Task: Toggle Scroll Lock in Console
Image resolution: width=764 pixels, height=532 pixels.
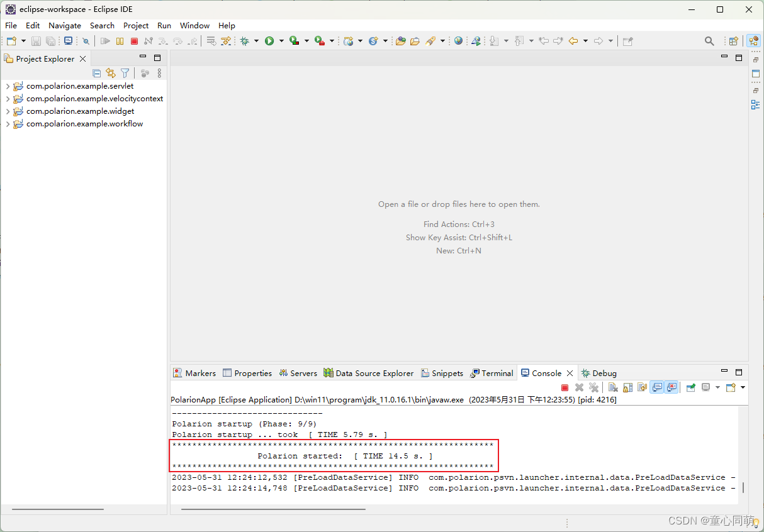Action: tap(627, 387)
